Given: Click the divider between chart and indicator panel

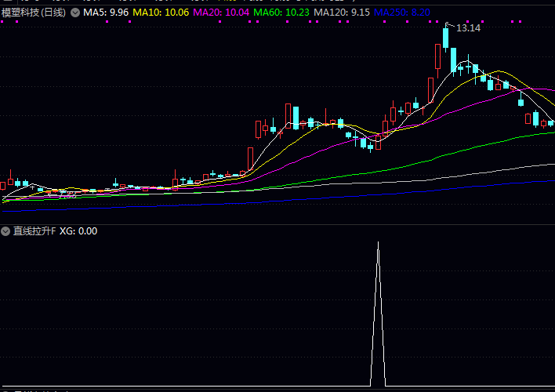Looking at the screenshot, I should coord(277,224).
